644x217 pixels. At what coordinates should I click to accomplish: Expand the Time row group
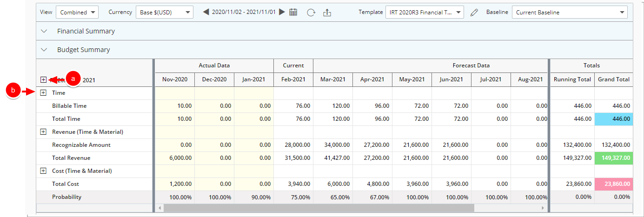43,93
